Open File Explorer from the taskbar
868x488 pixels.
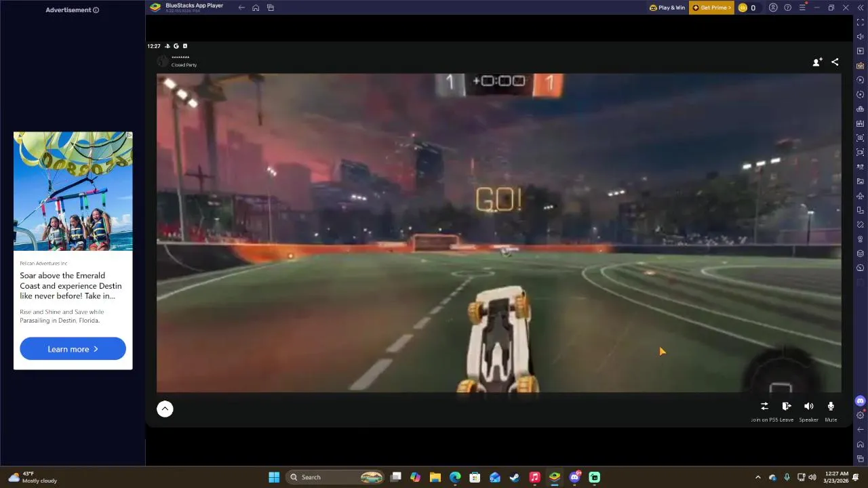[435, 477]
